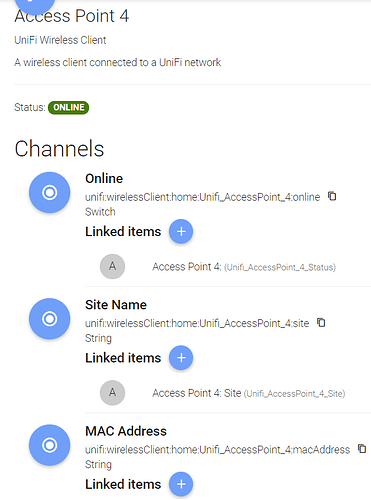Select linked item Access Point 4: (Unifi_AccessPoint_4_Status)

click(x=244, y=267)
